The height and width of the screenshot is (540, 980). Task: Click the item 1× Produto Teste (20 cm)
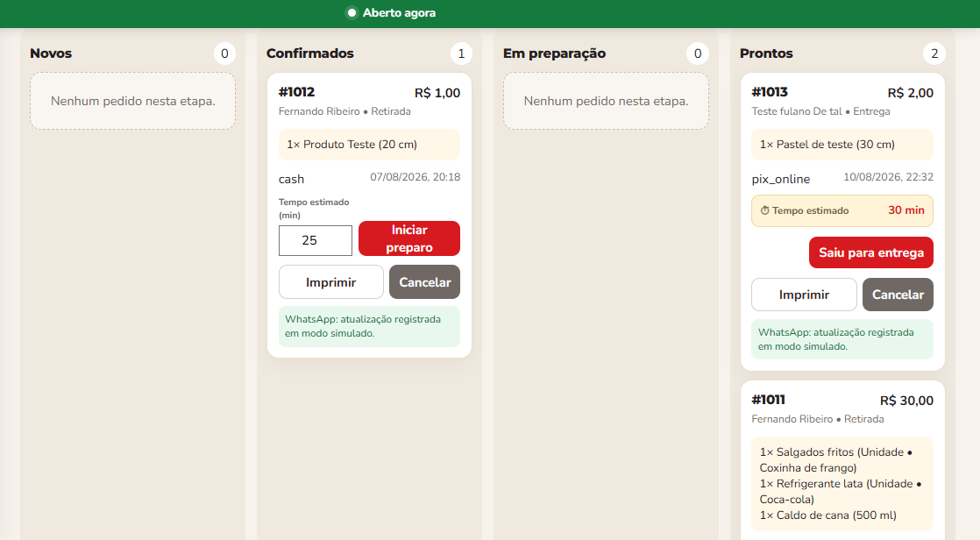tap(352, 145)
